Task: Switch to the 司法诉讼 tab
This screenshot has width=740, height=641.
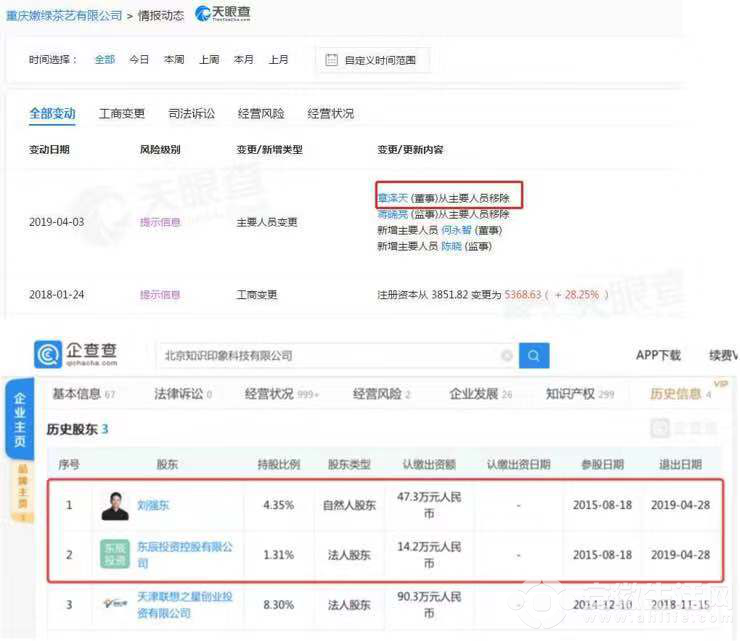Action: (x=192, y=113)
